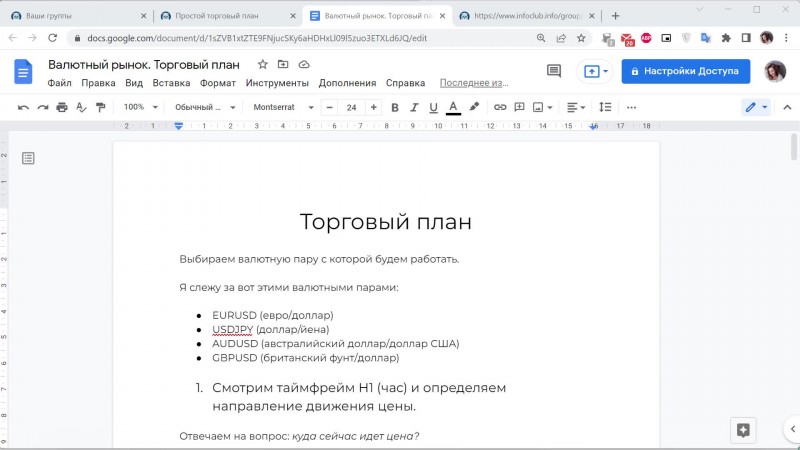Screen dimensions: 800x450
Task: Open the Google account avatar in Docs
Action: (774, 71)
